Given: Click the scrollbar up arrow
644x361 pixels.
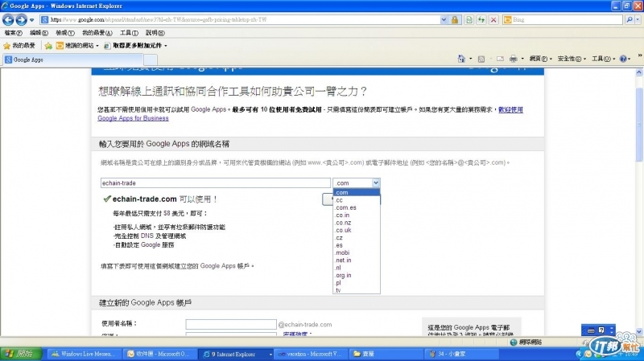Looking at the screenshot, I should point(639,72).
